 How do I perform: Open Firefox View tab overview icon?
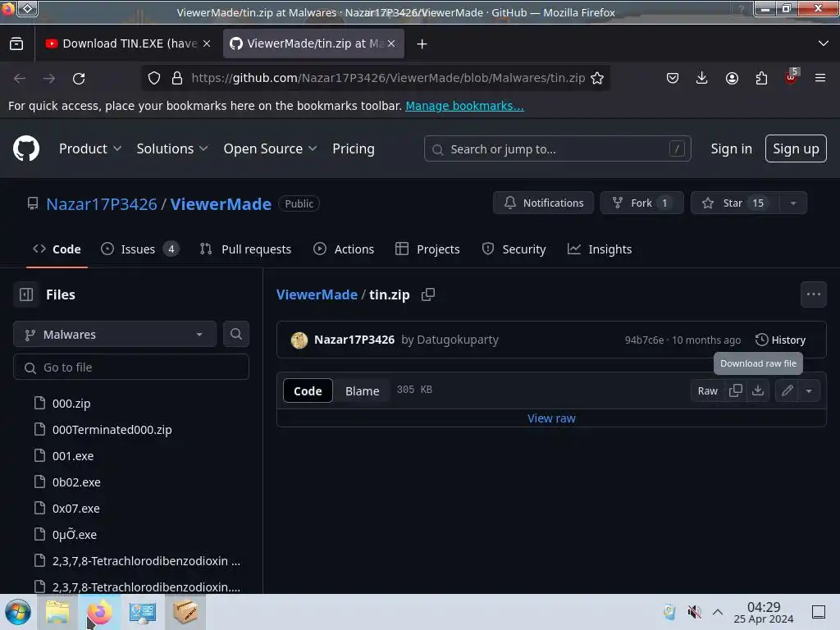(16, 44)
